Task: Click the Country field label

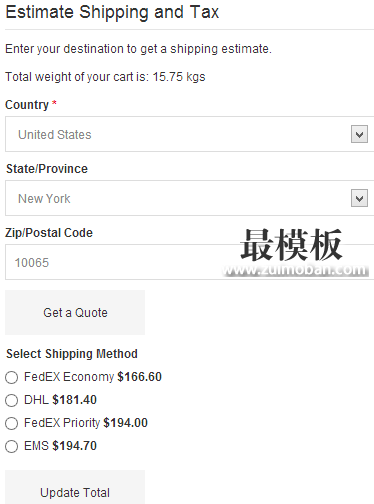Action: click(x=27, y=105)
